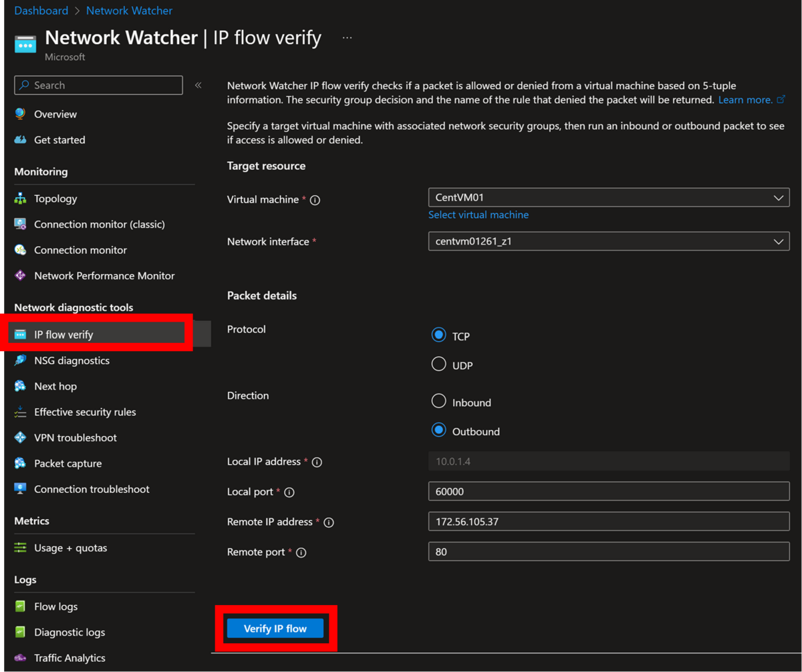Select the TCP protocol radio button
The height and width of the screenshot is (672, 802).
coord(438,335)
